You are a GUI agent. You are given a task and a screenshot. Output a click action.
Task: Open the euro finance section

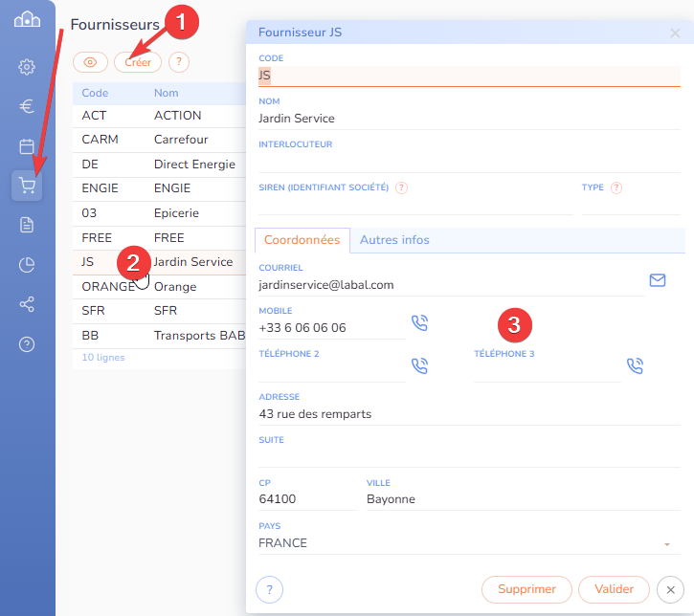coord(27,106)
